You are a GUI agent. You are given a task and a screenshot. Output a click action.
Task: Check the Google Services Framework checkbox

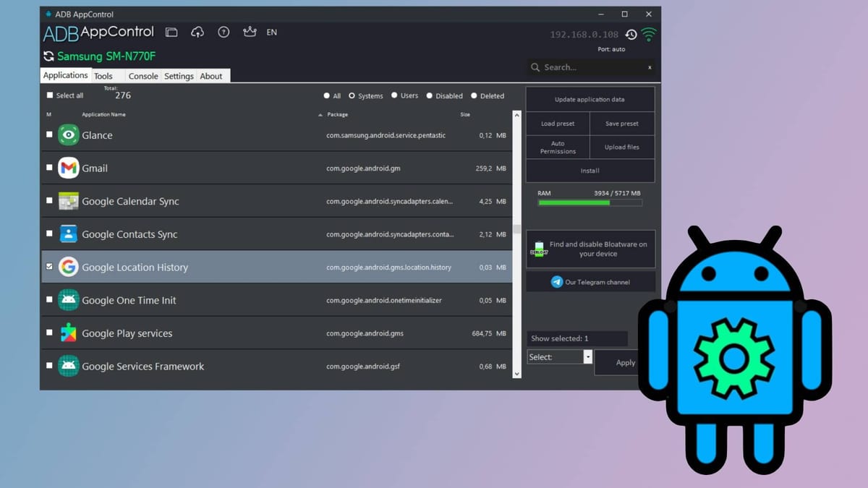click(x=49, y=366)
